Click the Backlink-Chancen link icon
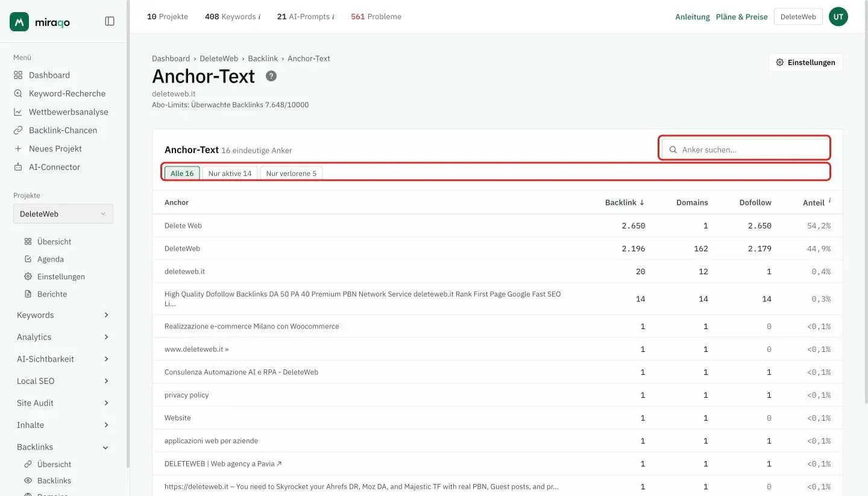The image size is (868, 496). coord(18,130)
